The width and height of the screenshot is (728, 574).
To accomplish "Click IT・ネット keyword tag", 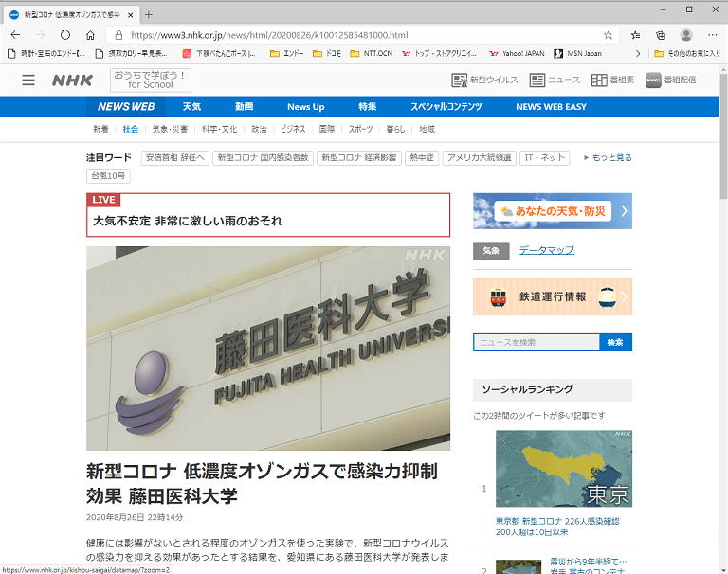I will pyautogui.click(x=545, y=158).
